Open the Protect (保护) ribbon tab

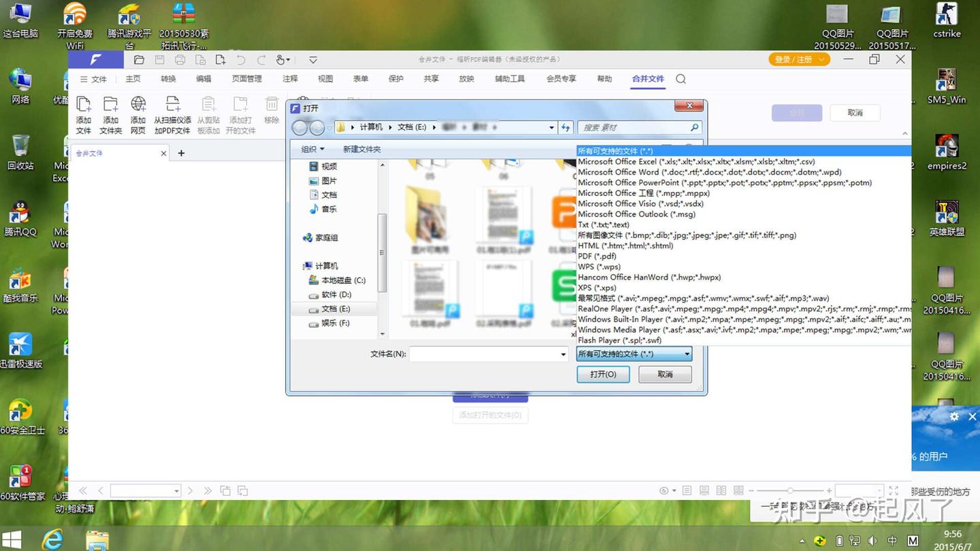pos(395,79)
